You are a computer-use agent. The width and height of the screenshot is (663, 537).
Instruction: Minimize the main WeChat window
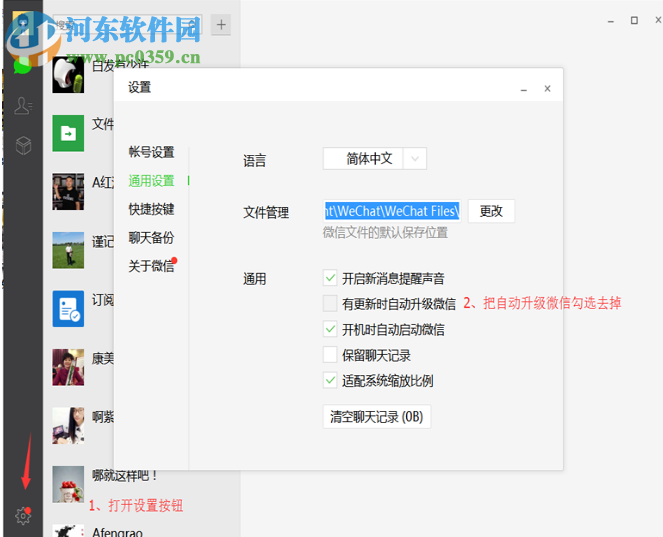click(611, 21)
